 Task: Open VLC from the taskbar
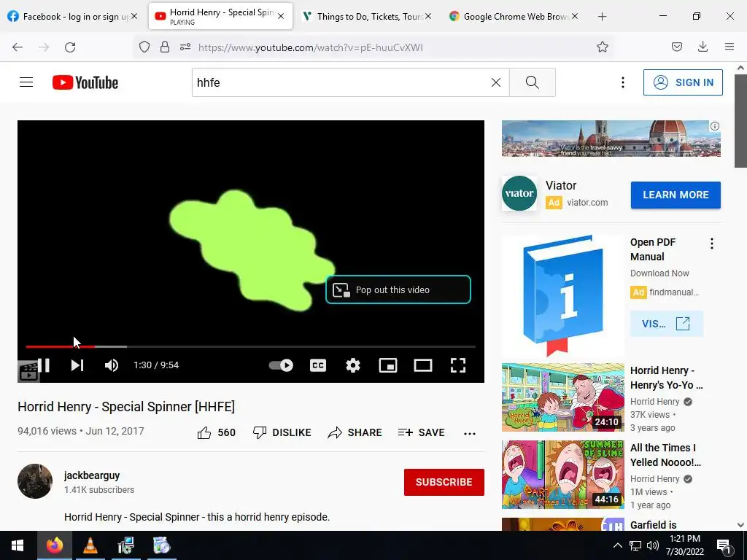click(x=90, y=545)
